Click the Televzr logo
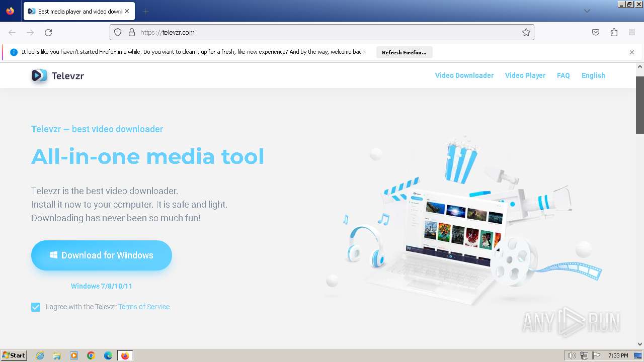 (x=57, y=75)
